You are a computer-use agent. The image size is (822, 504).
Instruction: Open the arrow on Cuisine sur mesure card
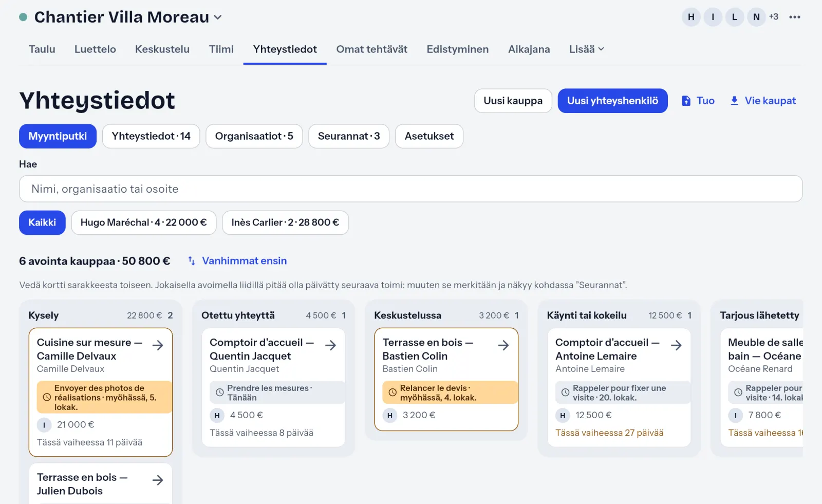(x=158, y=345)
